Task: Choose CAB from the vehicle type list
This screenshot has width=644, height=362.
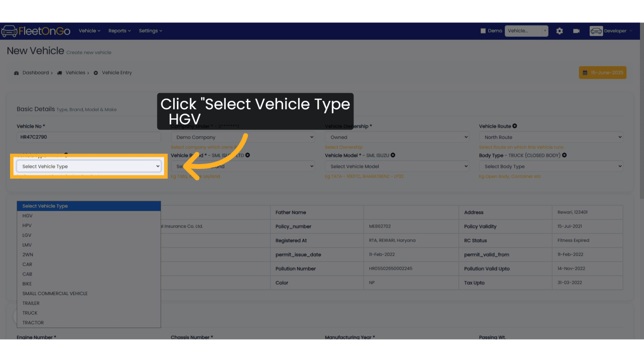Action: click(89, 274)
